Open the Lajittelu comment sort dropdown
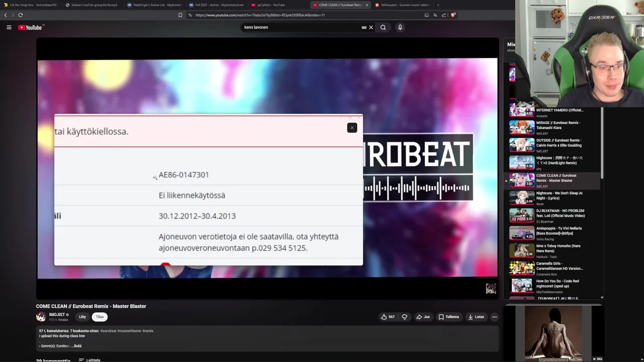Screen dimensions: 644x362 click(90, 360)
